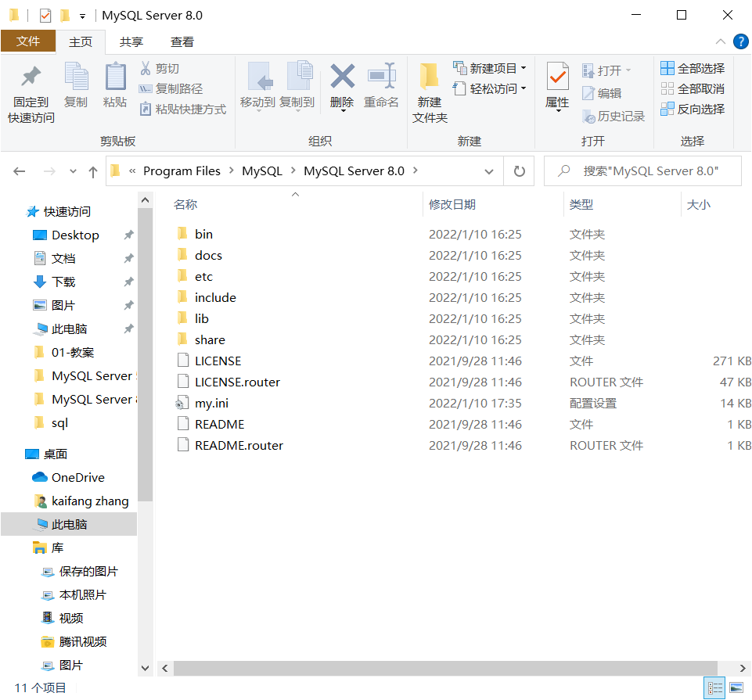Click Edit (编辑) in the open group
This screenshot has height=700, width=752.
pos(603,93)
